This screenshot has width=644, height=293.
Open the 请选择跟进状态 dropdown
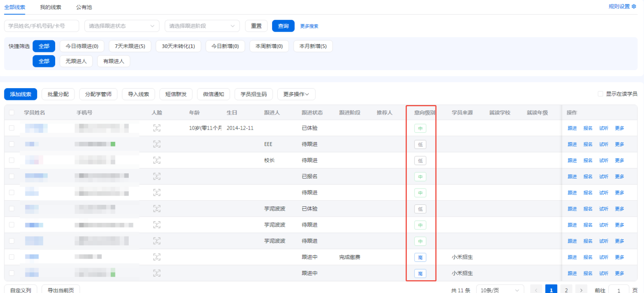pos(122,26)
